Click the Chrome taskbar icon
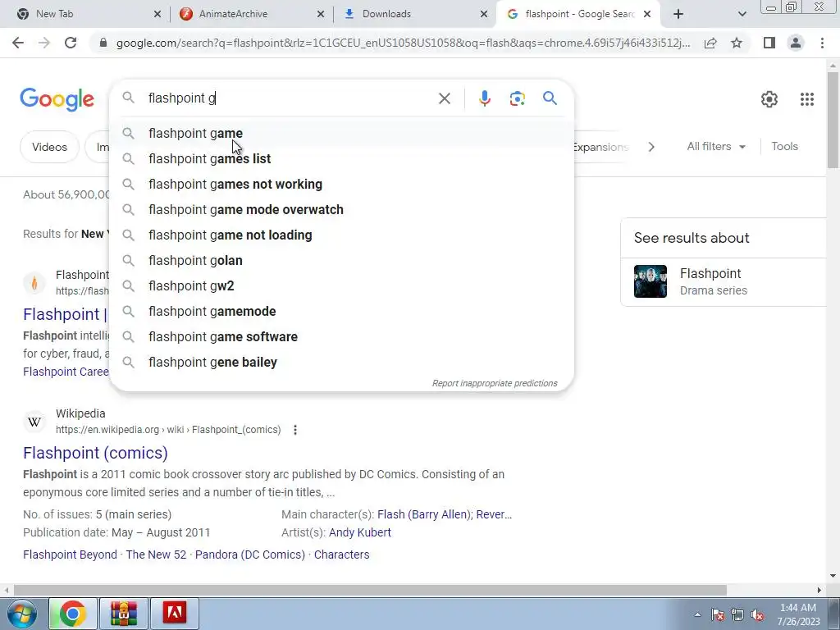 (73, 614)
